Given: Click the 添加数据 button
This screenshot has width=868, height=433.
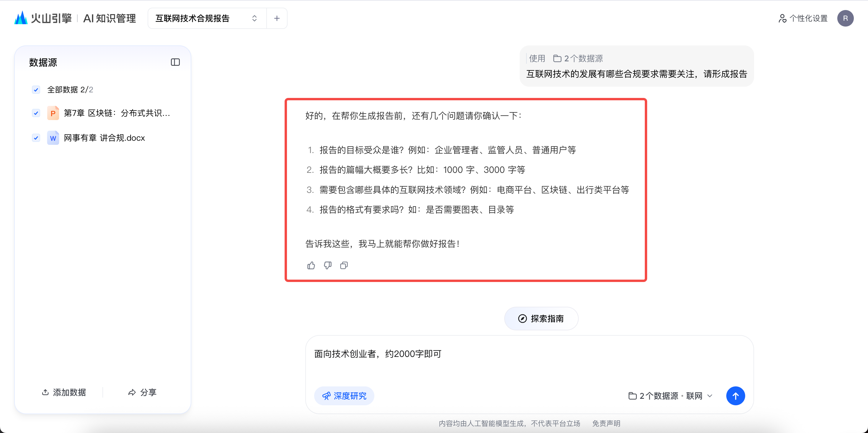Looking at the screenshot, I should (64, 392).
